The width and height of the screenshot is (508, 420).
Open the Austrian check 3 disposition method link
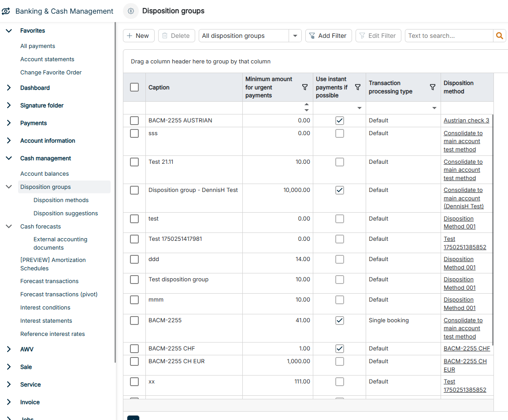pos(466,121)
